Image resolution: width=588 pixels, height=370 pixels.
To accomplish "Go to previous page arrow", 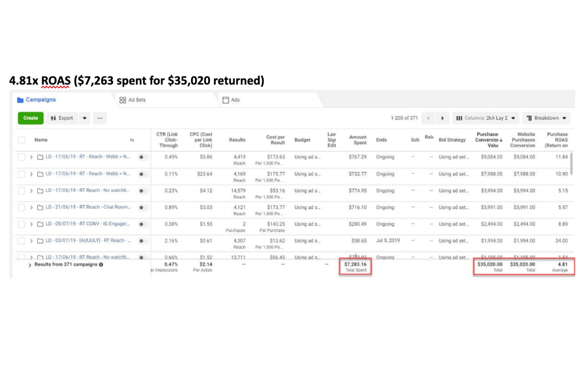I will 428,118.
